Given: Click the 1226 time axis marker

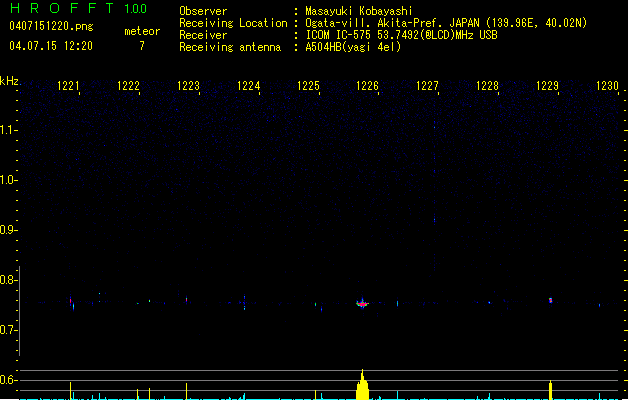Looking at the screenshot, I should (x=367, y=86).
